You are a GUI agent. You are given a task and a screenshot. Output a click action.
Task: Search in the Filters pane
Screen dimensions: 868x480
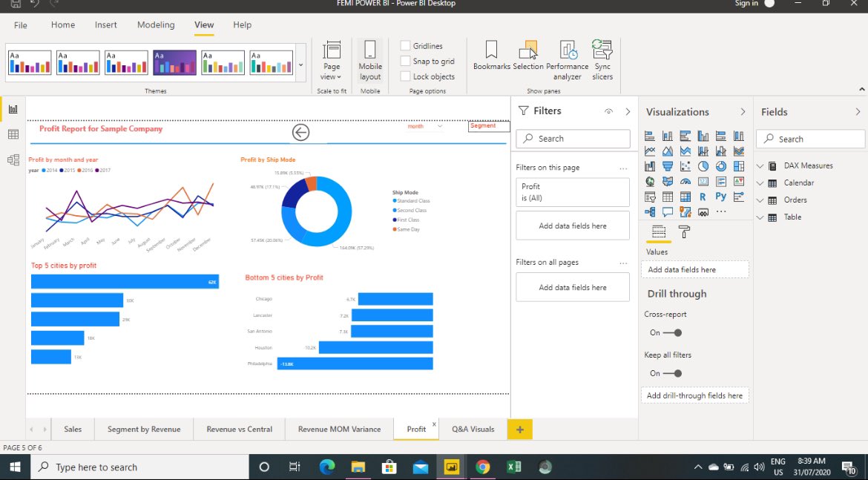[573, 139]
